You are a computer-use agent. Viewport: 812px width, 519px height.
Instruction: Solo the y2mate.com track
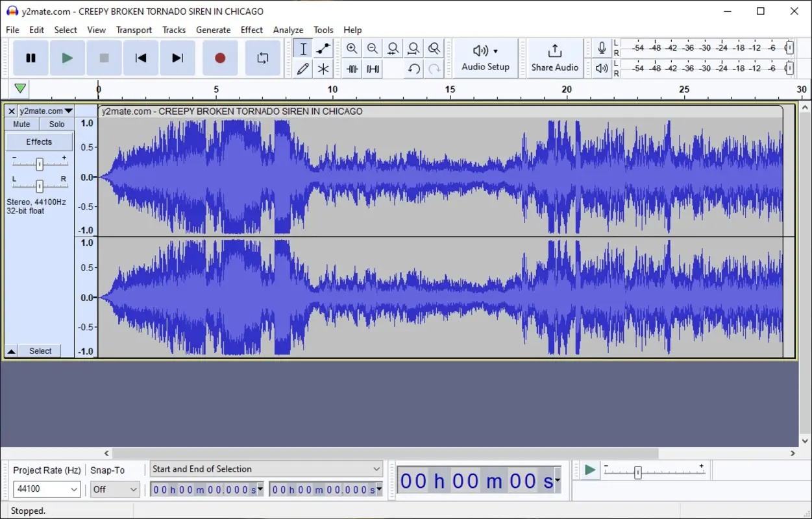pos(56,124)
